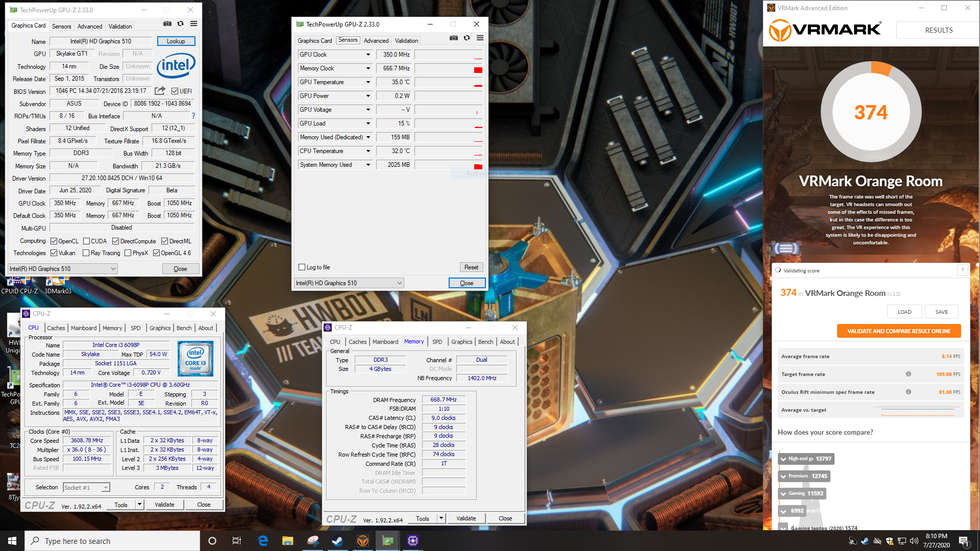Click BIOS share/export icon in GPU-Z
The height and width of the screenshot is (551, 980).
tap(160, 91)
